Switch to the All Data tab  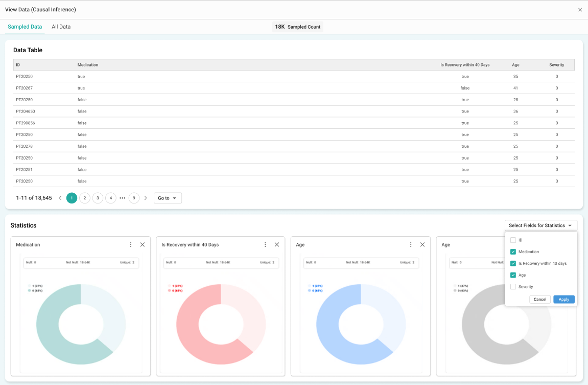tap(61, 27)
